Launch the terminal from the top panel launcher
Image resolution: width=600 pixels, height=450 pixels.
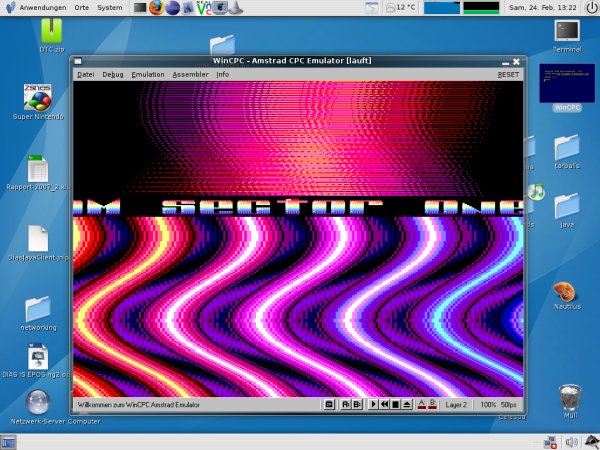[140, 8]
